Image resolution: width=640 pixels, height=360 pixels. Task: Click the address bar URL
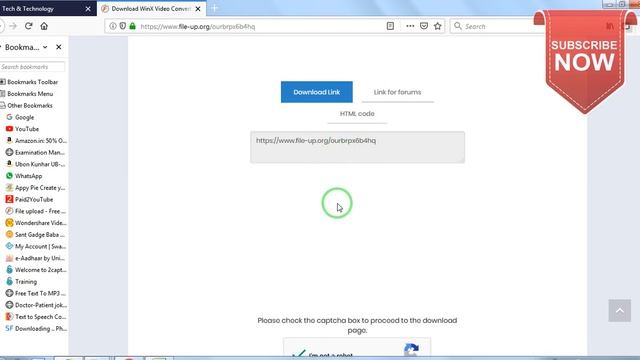click(198, 27)
